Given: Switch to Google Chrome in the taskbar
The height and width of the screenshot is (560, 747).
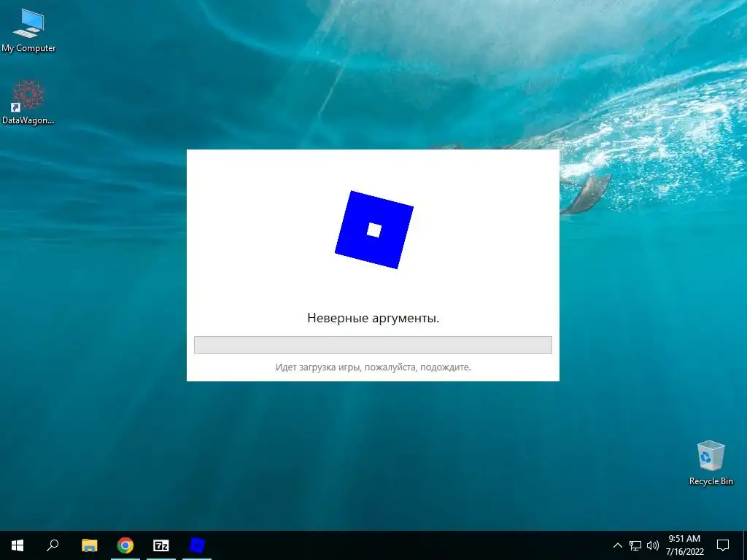Looking at the screenshot, I should click(x=125, y=545).
